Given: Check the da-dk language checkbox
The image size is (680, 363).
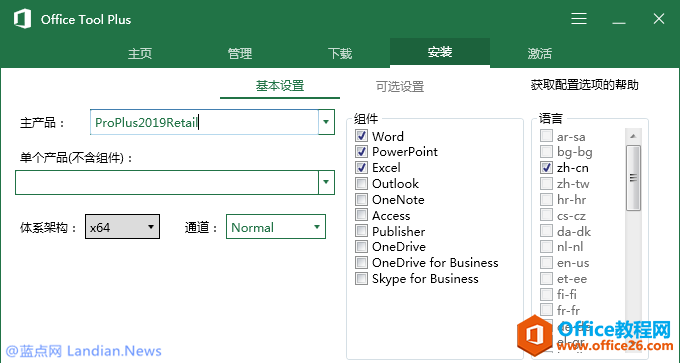Looking at the screenshot, I should (x=546, y=231).
